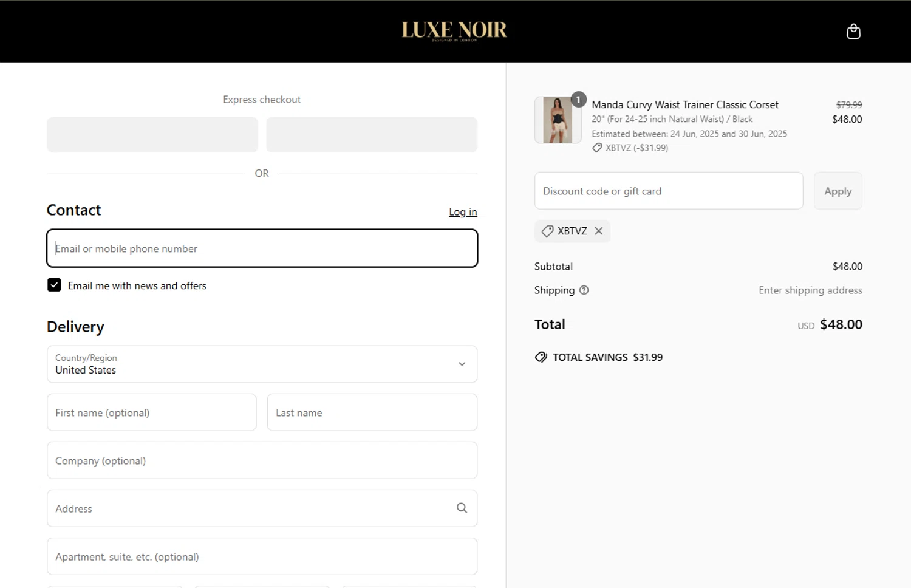The height and width of the screenshot is (588, 911).
Task: Click the TOTAL SAVINGS $31.99 text
Action: (x=607, y=357)
